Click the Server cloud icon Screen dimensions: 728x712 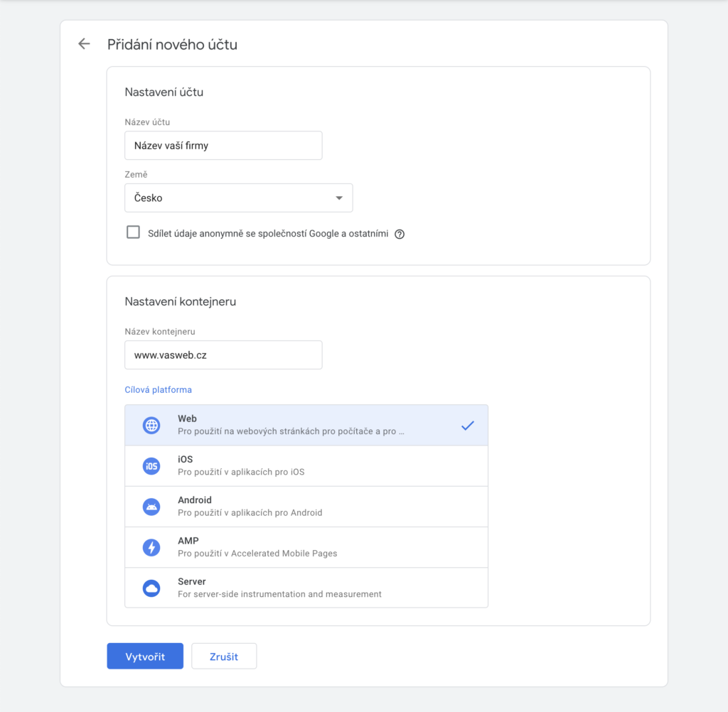point(151,588)
